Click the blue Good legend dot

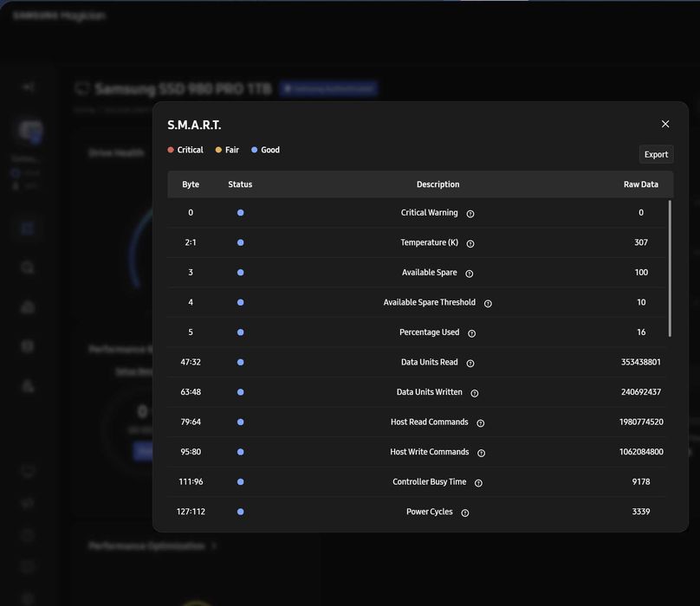click(x=254, y=150)
